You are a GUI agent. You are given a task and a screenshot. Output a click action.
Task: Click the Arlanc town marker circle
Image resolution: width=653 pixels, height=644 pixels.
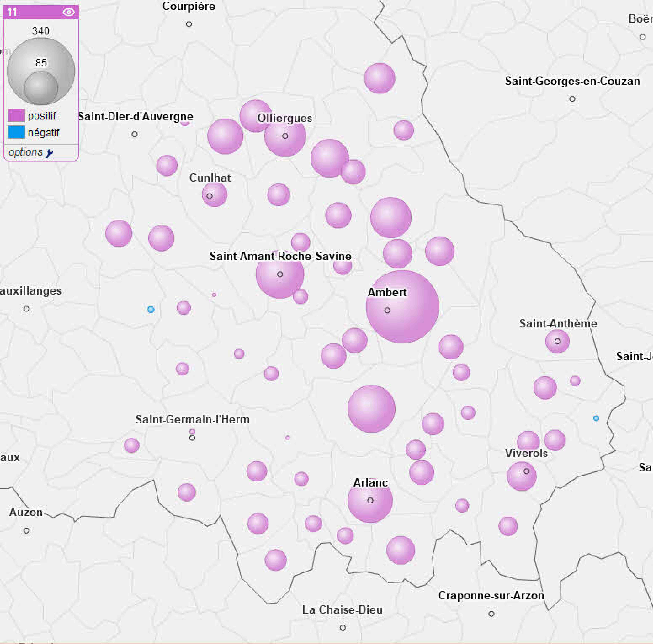click(370, 500)
